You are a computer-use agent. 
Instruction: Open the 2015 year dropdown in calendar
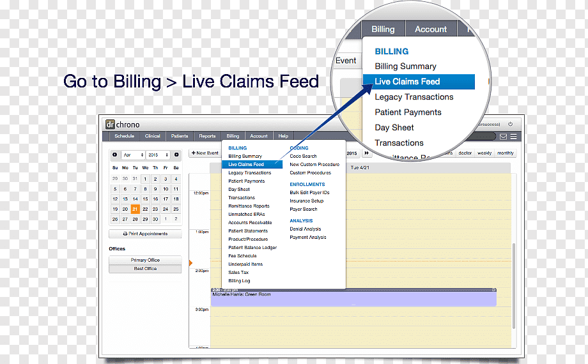(x=158, y=155)
